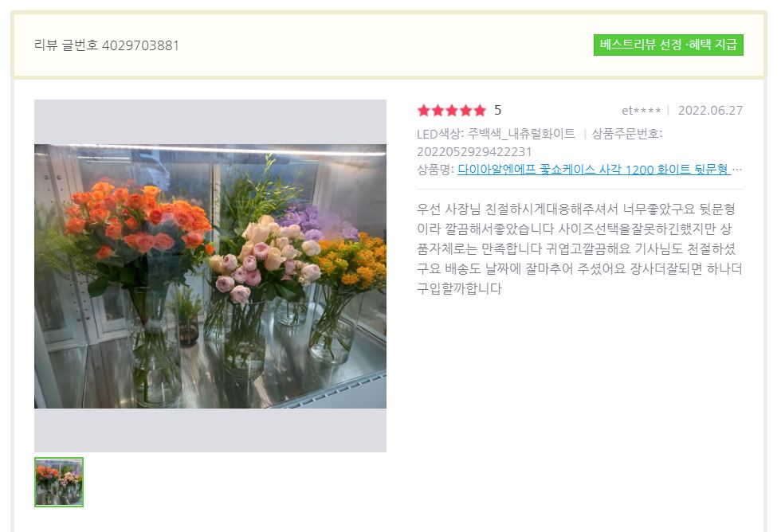
Task: Click the second pink rating star
Action: pos(438,111)
